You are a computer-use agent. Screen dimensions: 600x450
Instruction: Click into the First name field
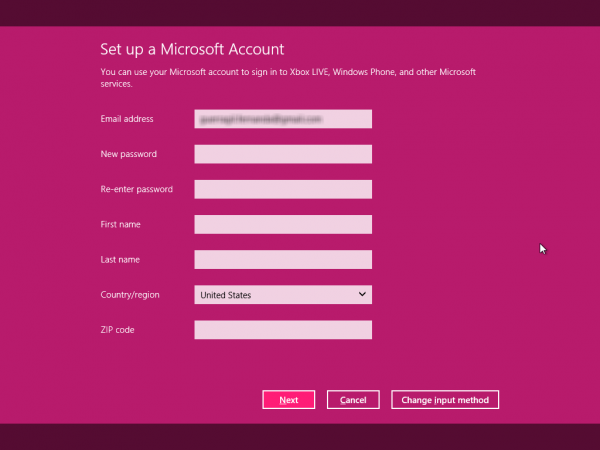click(283, 224)
